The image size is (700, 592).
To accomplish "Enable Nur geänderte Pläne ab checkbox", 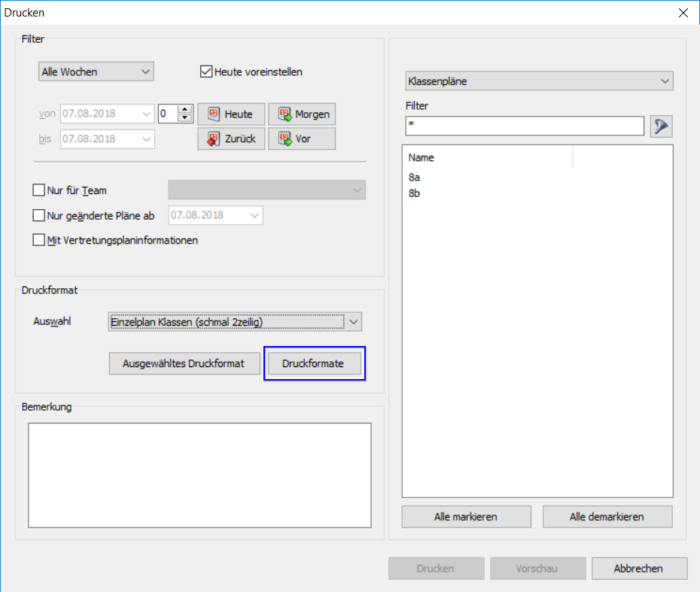I will pyautogui.click(x=39, y=215).
